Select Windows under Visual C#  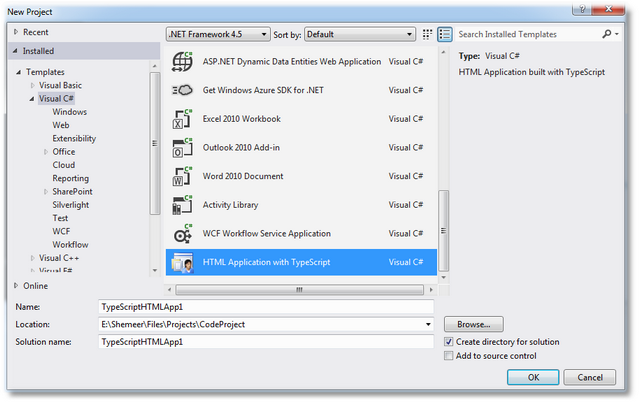tap(69, 112)
